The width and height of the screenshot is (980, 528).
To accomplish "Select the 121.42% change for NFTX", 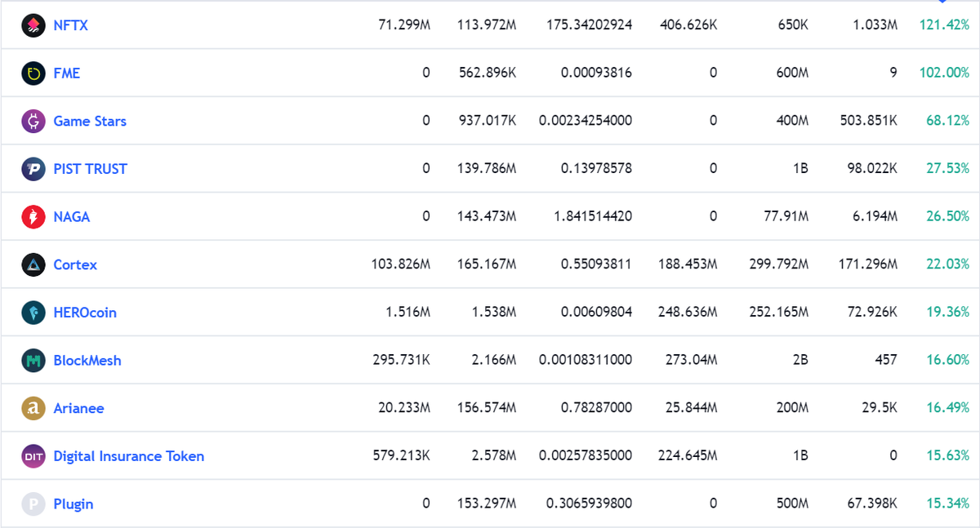I will (944, 25).
